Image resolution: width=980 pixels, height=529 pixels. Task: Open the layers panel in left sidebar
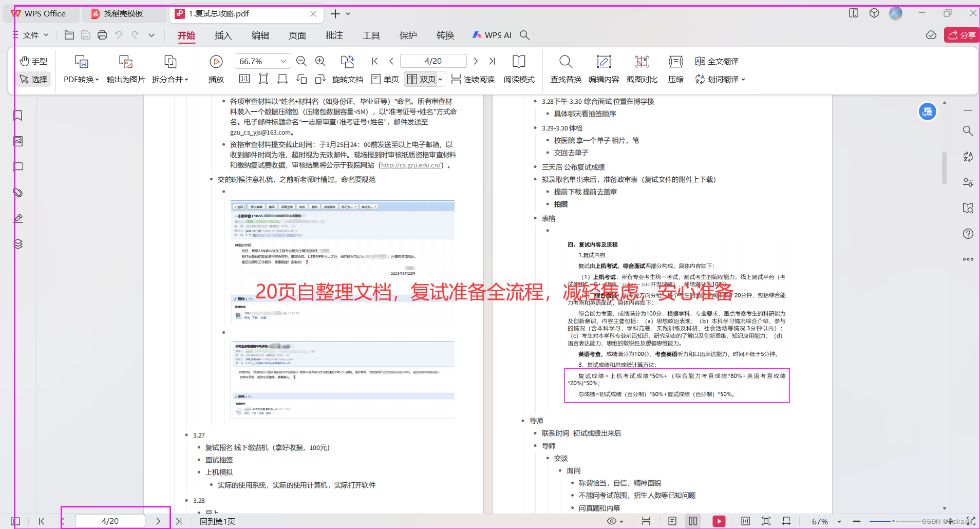pyautogui.click(x=18, y=244)
